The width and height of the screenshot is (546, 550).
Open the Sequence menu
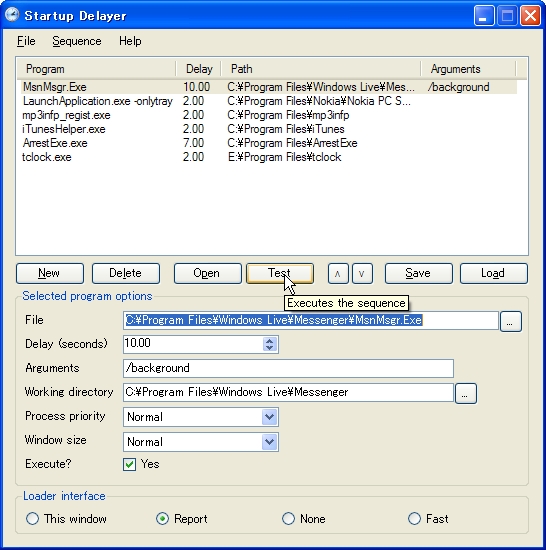click(77, 41)
